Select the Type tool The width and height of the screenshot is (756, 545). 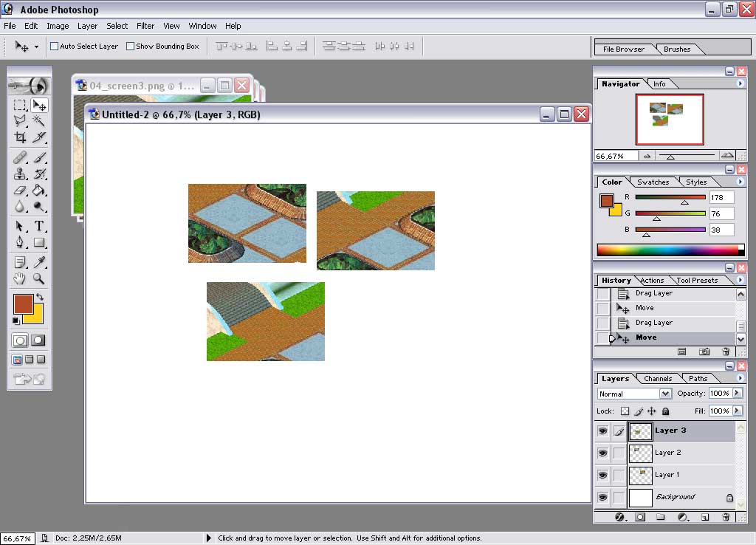coord(38,226)
